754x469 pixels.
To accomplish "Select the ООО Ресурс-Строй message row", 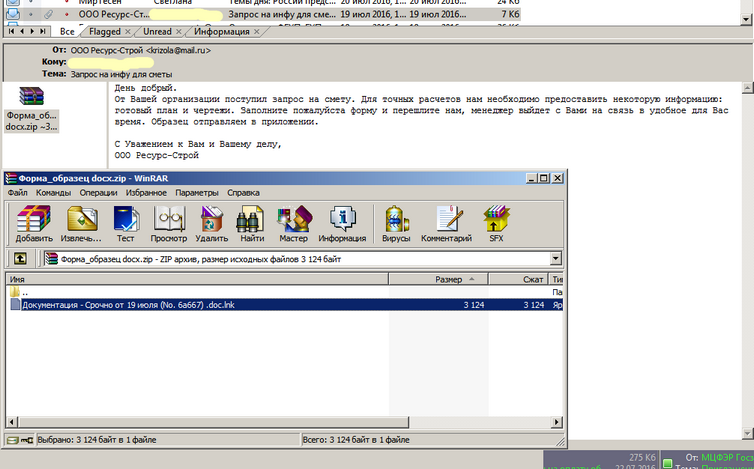I will click(x=262, y=14).
